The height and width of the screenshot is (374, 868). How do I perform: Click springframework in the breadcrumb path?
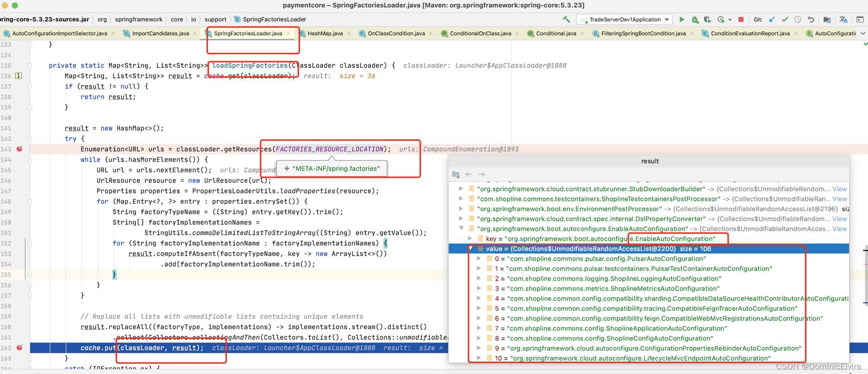[x=138, y=19]
